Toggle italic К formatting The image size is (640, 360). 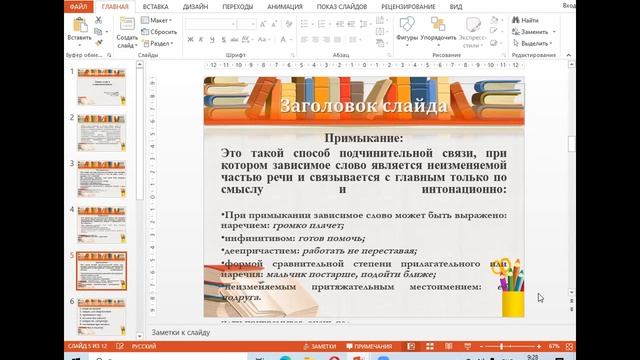(201, 40)
